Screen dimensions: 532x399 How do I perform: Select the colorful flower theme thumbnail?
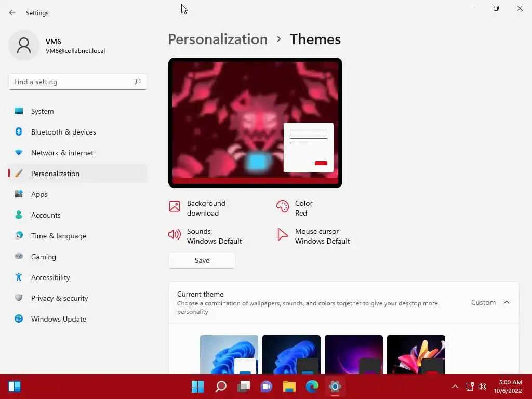click(416, 354)
